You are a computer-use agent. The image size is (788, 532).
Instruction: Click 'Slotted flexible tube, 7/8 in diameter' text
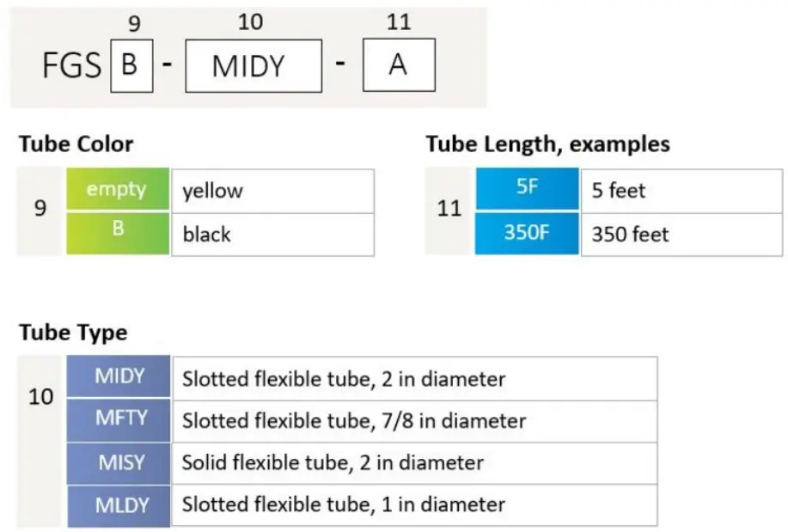pos(353,421)
